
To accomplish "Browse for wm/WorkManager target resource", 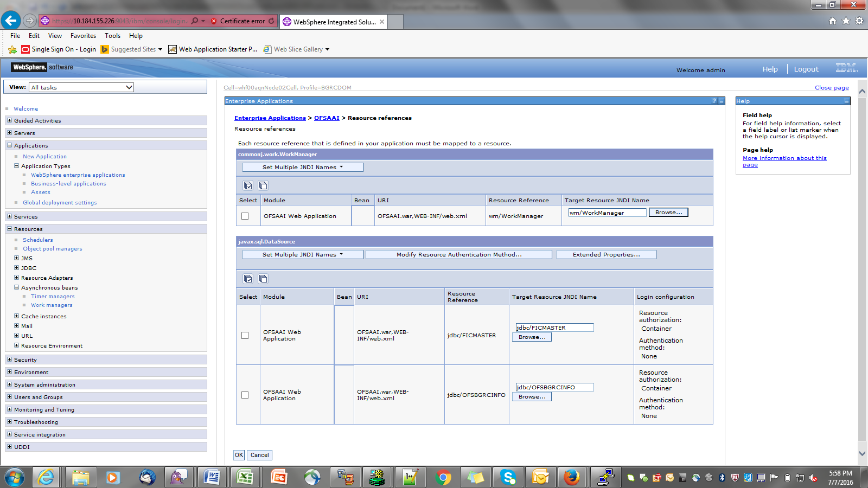I will [668, 213].
